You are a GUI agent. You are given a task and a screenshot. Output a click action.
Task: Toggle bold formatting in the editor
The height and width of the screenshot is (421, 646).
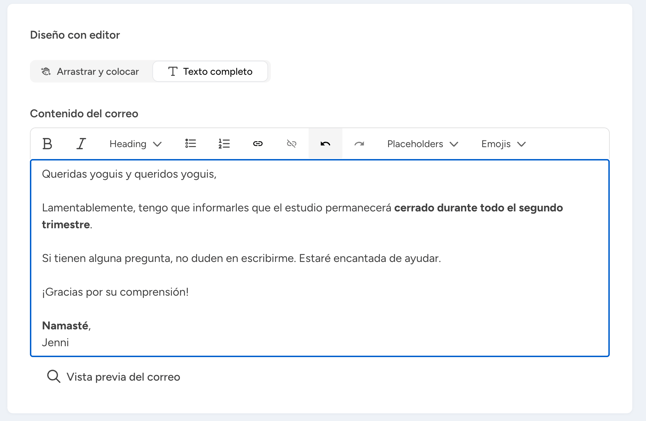[47, 144]
